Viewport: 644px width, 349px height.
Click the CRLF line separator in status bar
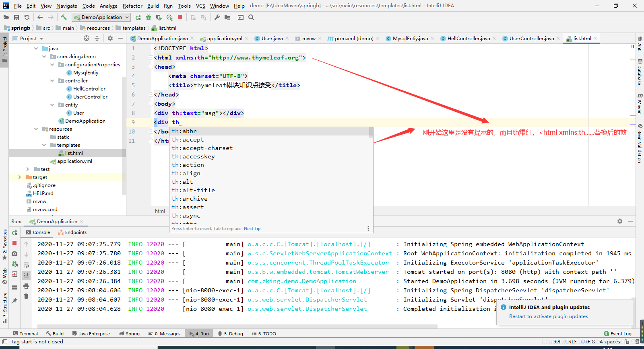[571, 341]
